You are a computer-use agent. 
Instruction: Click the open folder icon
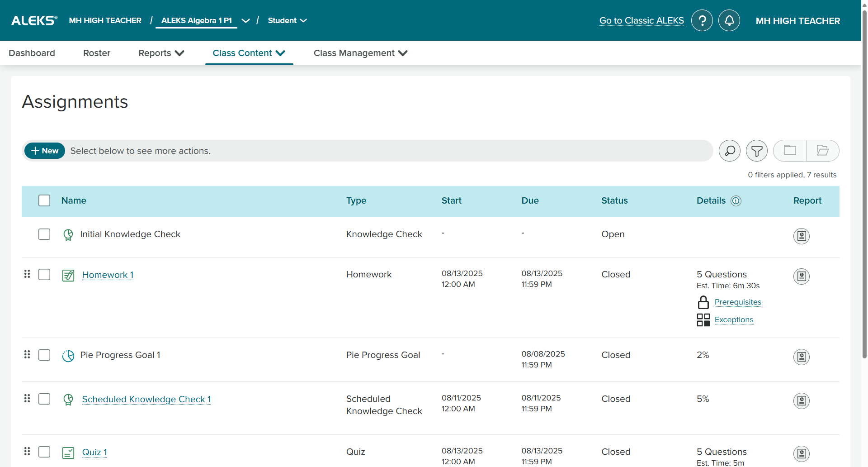tap(823, 151)
